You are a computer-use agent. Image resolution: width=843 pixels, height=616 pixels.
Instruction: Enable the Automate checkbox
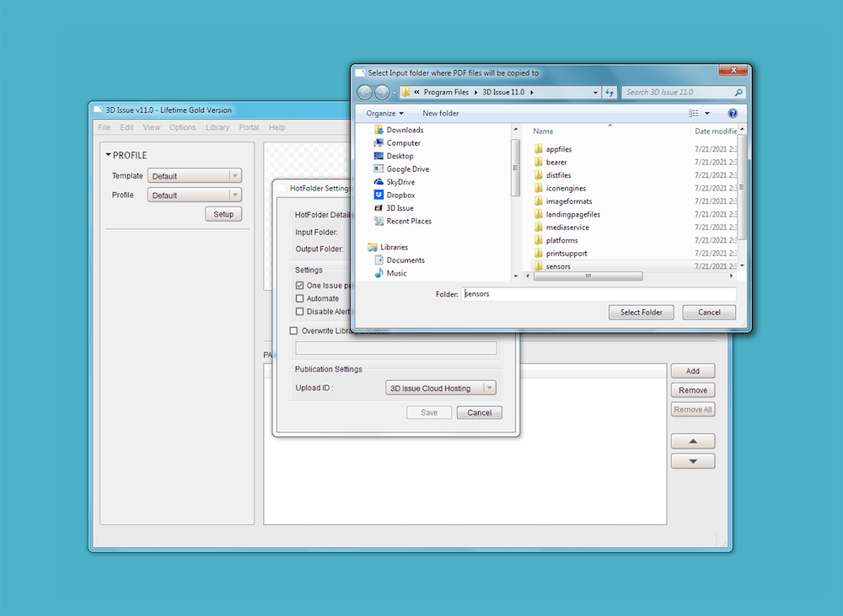click(299, 298)
